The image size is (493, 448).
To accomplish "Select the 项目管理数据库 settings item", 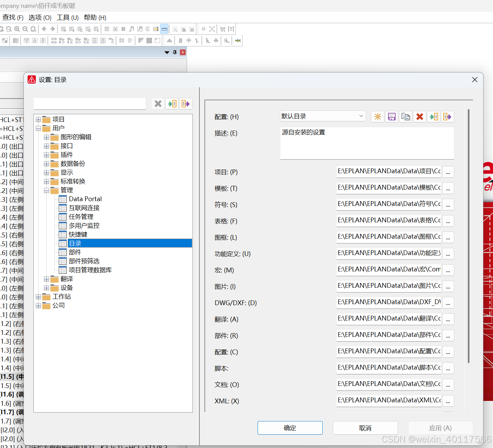I will pyautogui.click(x=90, y=270).
